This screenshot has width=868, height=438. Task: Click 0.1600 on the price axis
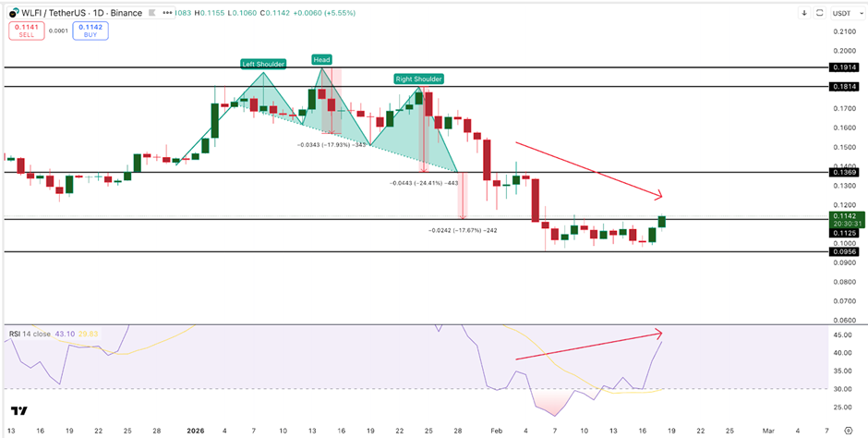844,128
